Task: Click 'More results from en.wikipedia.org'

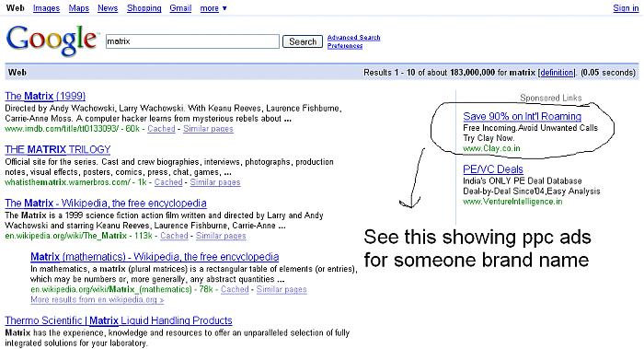Action: tap(98, 299)
